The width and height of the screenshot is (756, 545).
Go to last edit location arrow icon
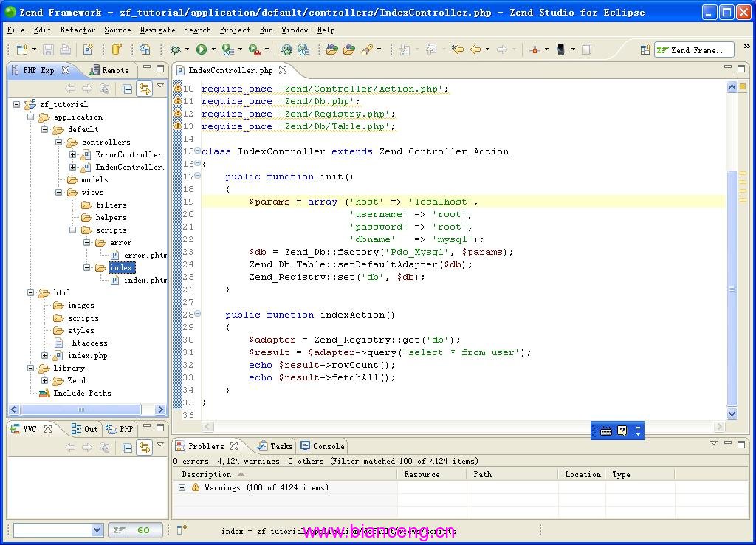click(x=458, y=49)
